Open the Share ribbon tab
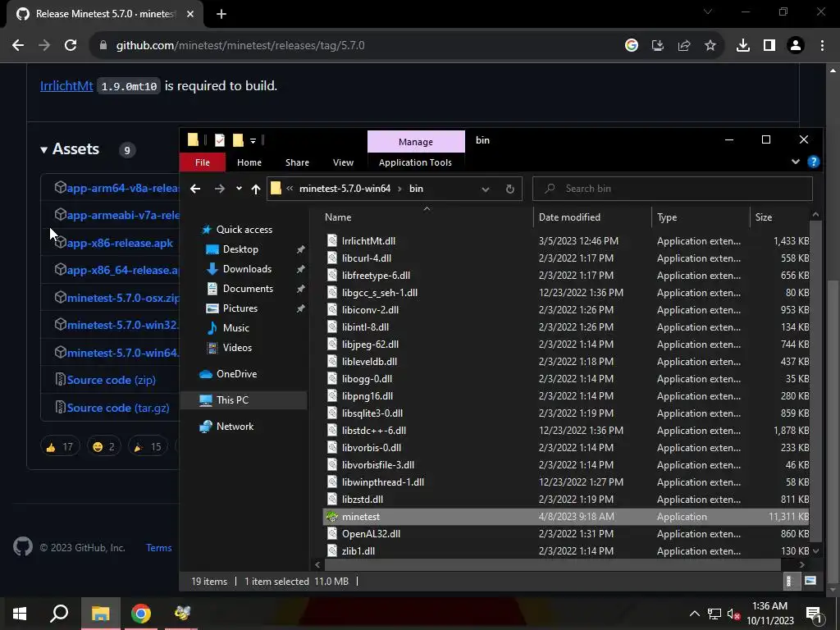This screenshot has width=840, height=630. tap(297, 162)
